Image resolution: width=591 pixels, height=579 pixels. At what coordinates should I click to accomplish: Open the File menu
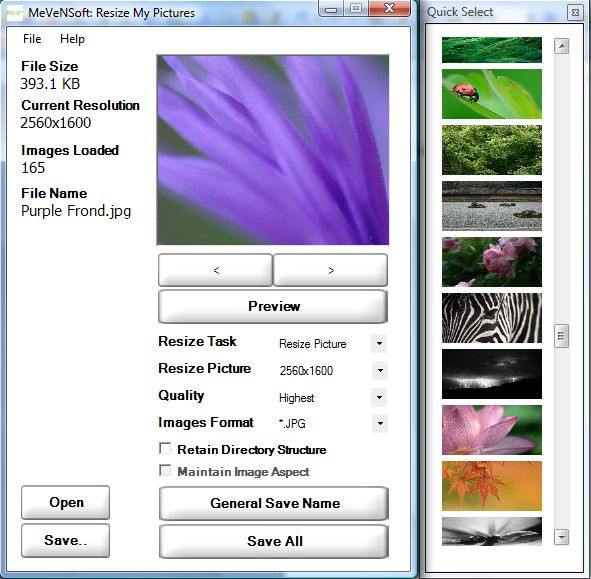pos(32,39)
